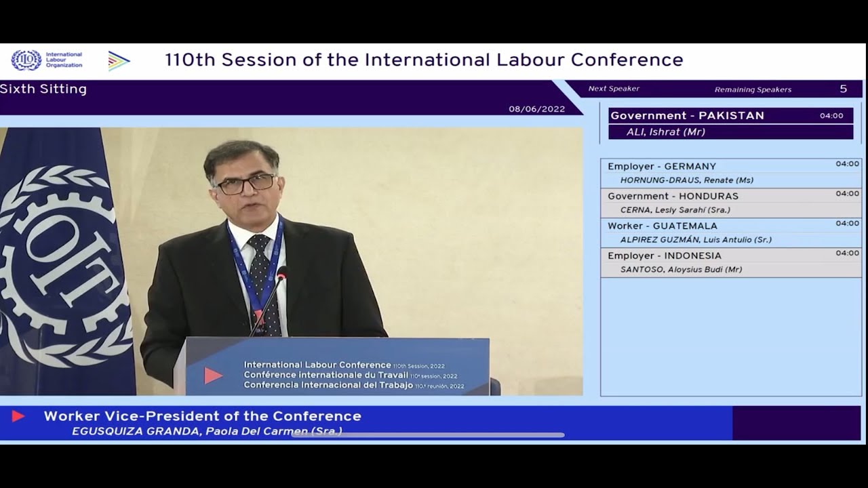Select the "Employer - GERMANY" row
The height and width of the screenshot is (488, 868).
coord(731,173)
